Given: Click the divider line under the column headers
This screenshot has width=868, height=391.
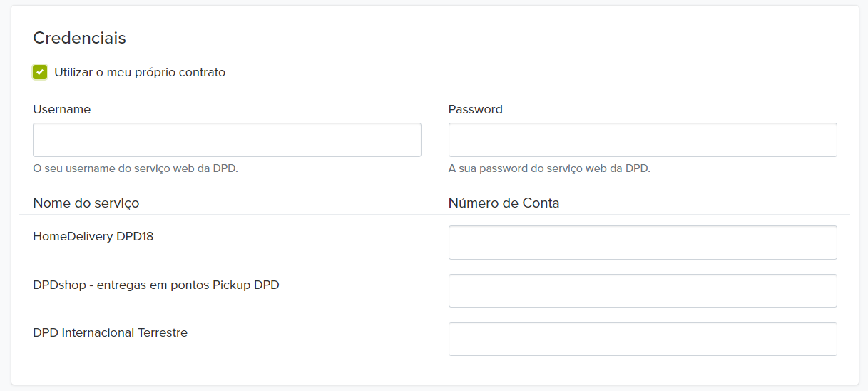Looking at the screenshot, I should click(285, 214).
